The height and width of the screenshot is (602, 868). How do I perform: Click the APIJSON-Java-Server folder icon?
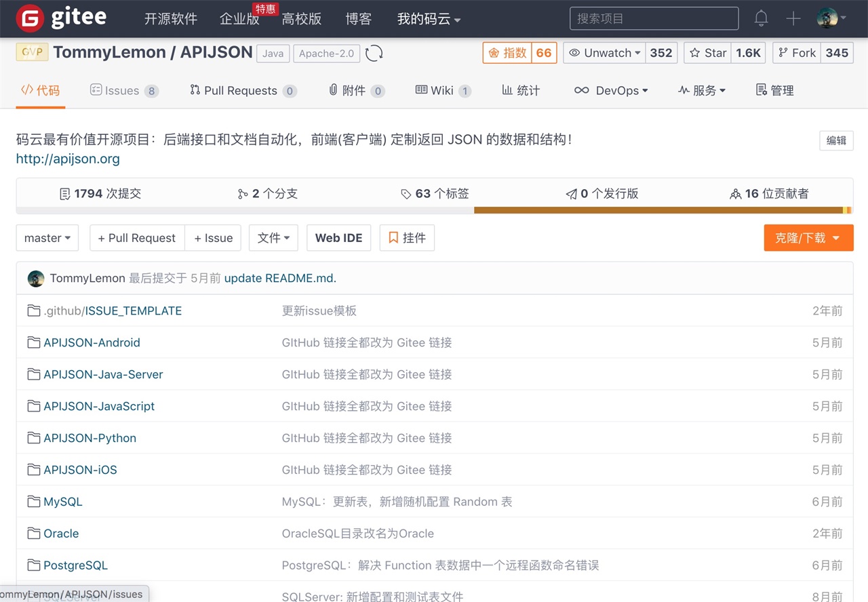pos(34,374)
